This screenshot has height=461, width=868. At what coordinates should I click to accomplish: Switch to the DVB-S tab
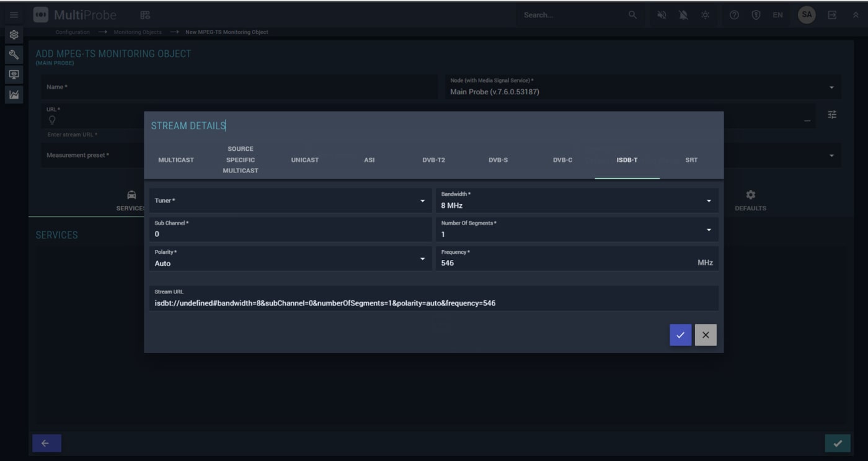click(x=498, y=160)
